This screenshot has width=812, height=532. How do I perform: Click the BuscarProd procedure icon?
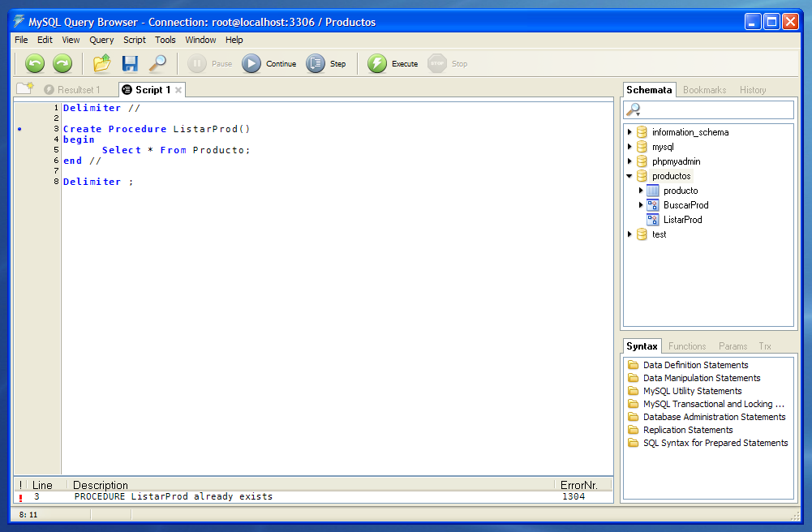tap(652, 205)
